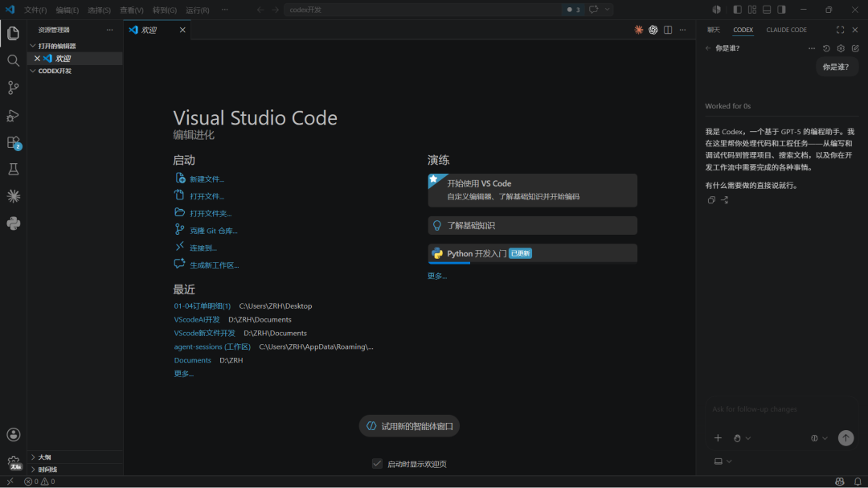
Task: Toggle 启动时显示欢迎页 checkbox
Action: point(377,464)
